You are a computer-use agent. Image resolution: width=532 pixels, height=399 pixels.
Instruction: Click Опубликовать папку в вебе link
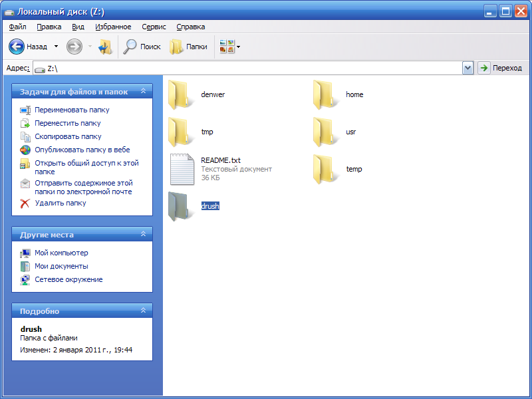[x=82, y=150]
